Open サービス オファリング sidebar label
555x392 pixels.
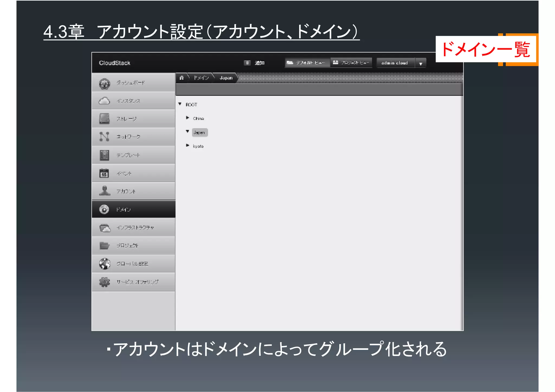(137, 282)
